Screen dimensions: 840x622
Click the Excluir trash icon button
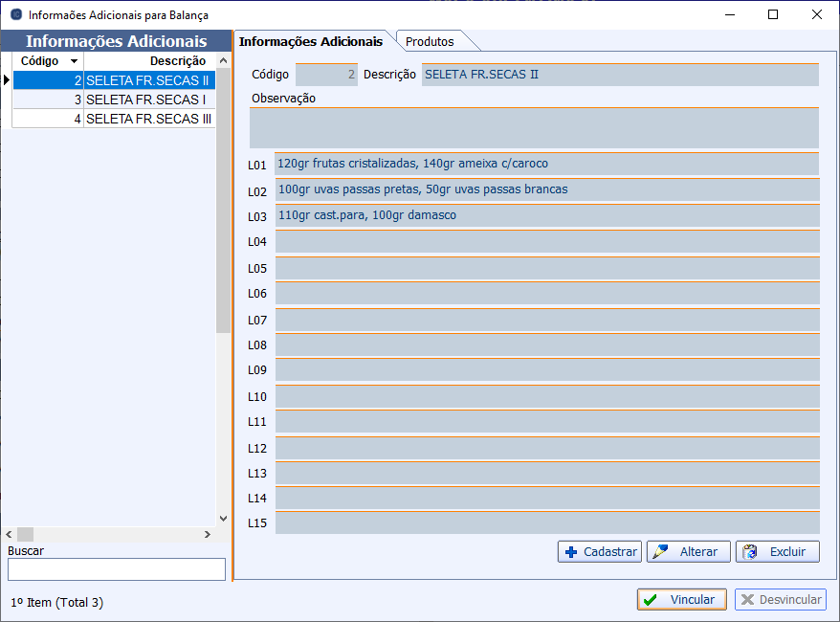pos(777,552)
